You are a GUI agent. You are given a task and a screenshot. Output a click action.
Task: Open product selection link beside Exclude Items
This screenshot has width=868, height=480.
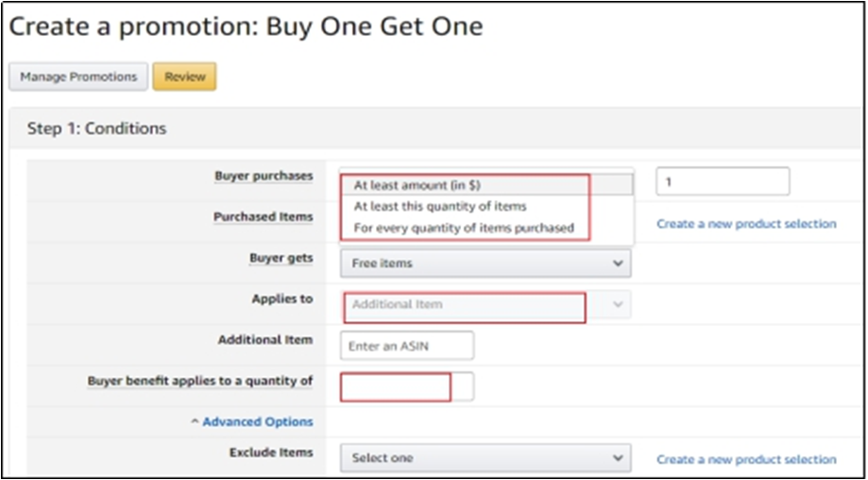[x=746, y=459]
